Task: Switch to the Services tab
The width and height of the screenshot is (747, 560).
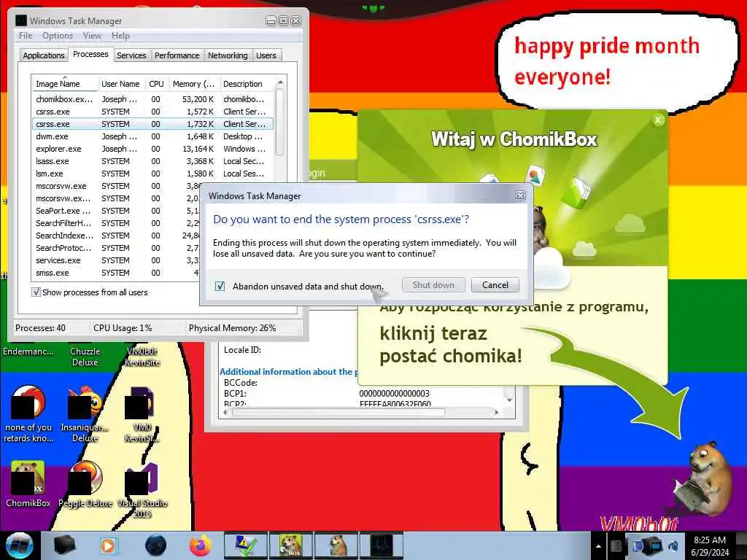Action: pos(131,55)
